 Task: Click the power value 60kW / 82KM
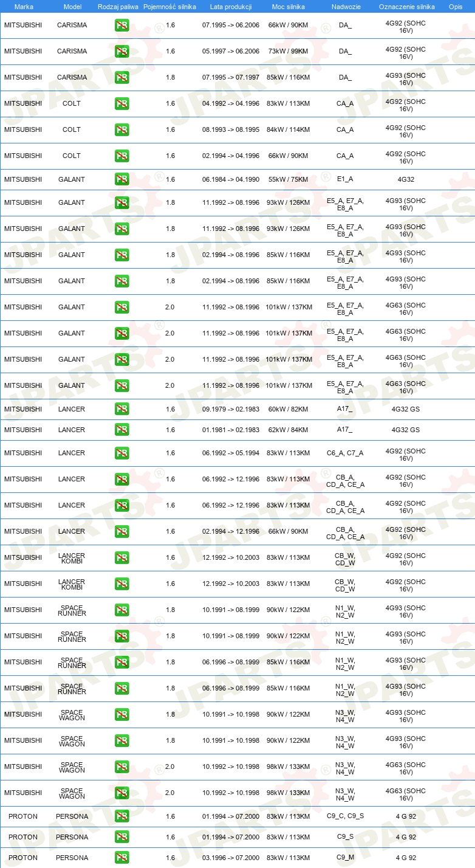pos(289,409)
